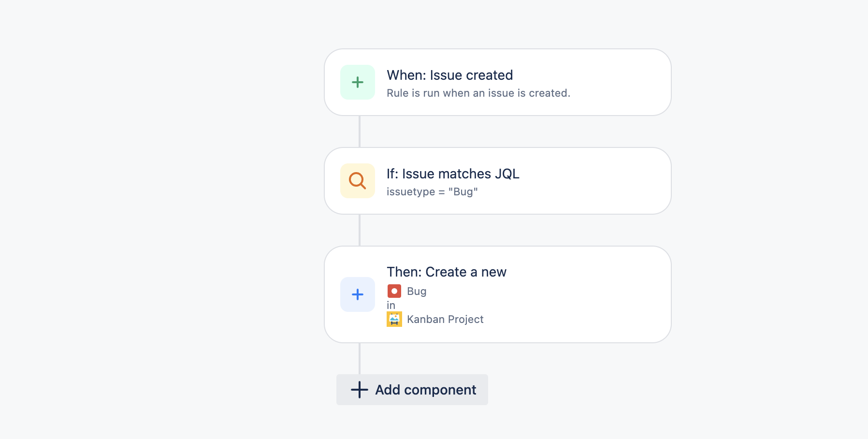The image size is (868, 439).
Task: Select the magnifying glass JQL condition icon
Action: [358, 180]
